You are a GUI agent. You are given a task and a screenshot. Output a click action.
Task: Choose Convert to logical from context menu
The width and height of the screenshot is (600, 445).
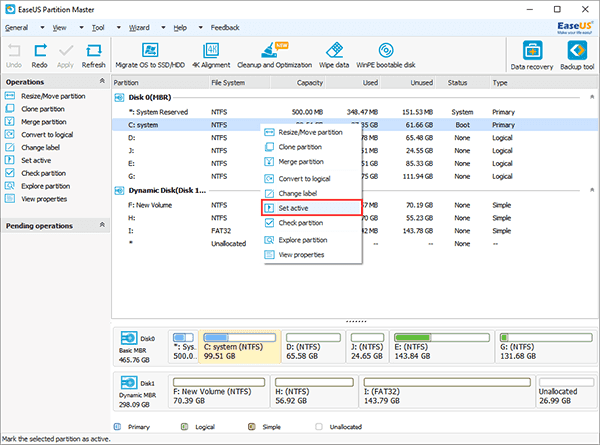[312, 179]
